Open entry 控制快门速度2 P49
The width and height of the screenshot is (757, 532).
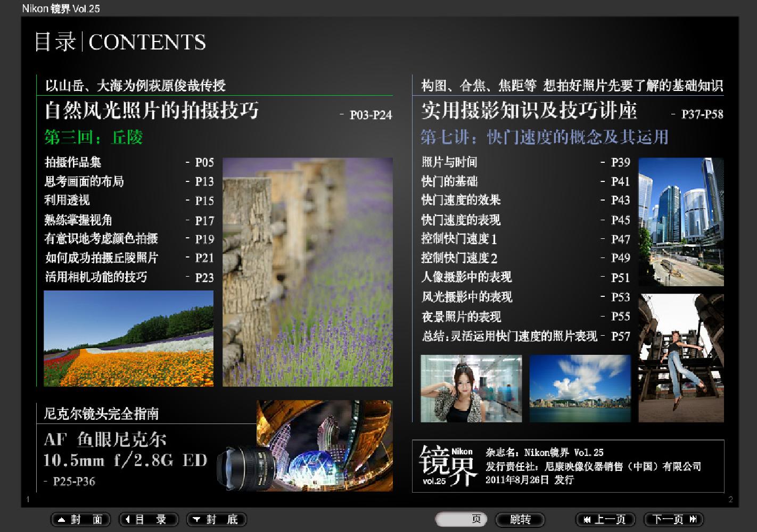tap(526, 258)
